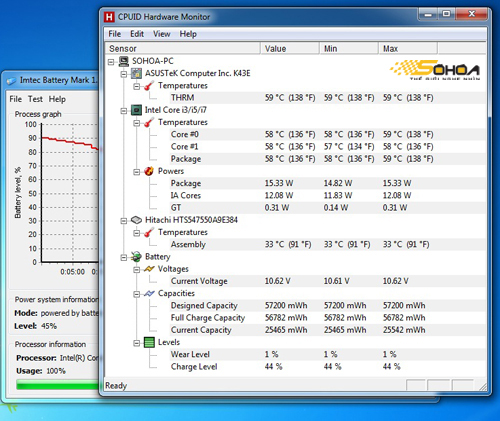500x421 pixels.
Task: Collapse the Hitachi HTS547550A9E384 node
Action: click(124, 221)
